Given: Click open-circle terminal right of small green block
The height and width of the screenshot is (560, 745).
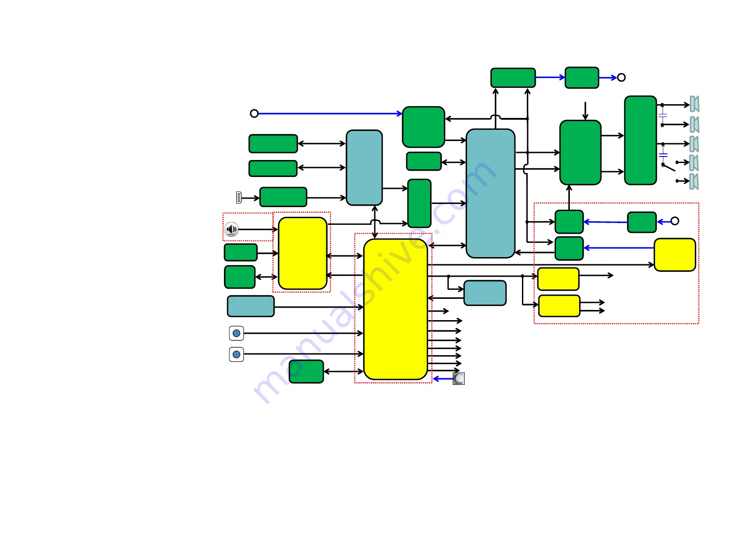Looking at the screenshot, I should pos(674,221).
